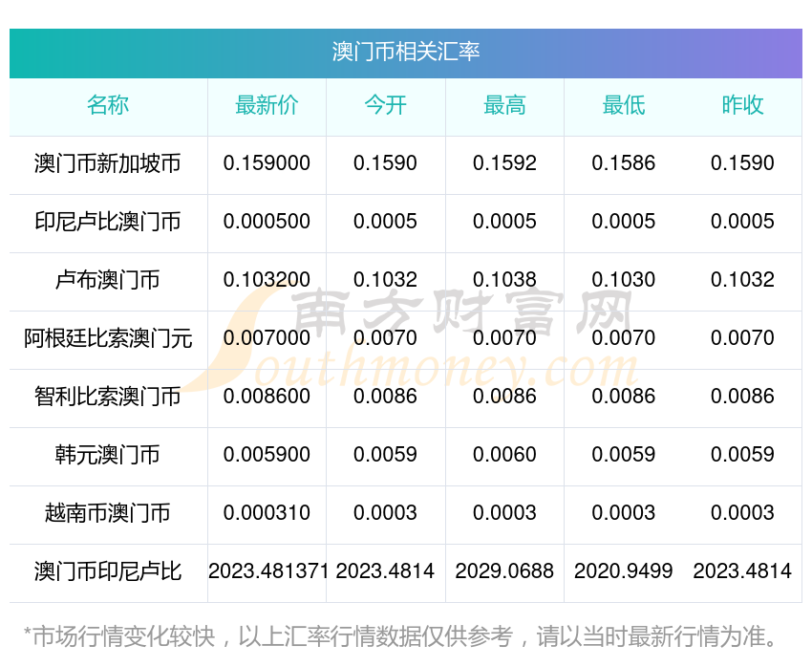
Task: Click 今开 value in 越南币澳门币 row
Action: point(385,513)
